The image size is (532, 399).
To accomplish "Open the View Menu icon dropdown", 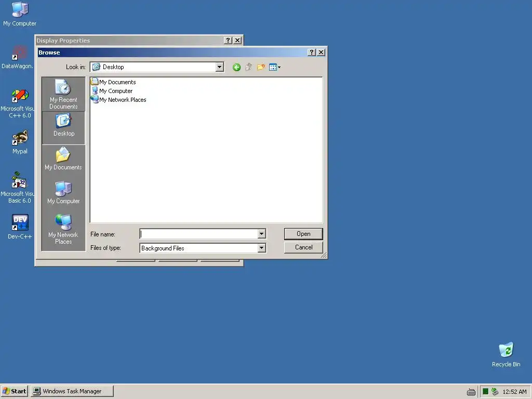I will pyautogui.click(x=274, y=67).
